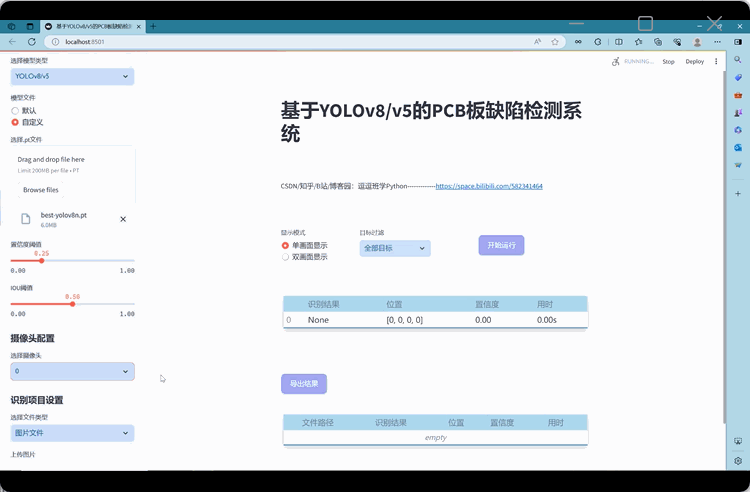The height and width of the screenshot is (492, 750).
Task: Open the tab actions menu icon
Action: click(x=30, y=26)
